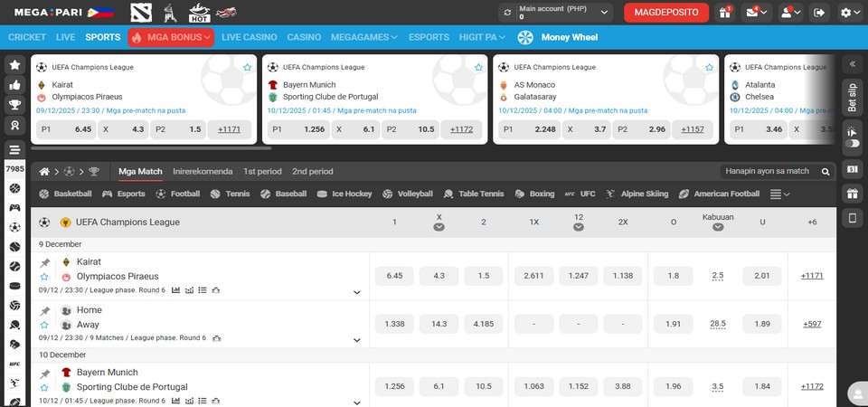Star the Kairat match row in list

point(44,277)
